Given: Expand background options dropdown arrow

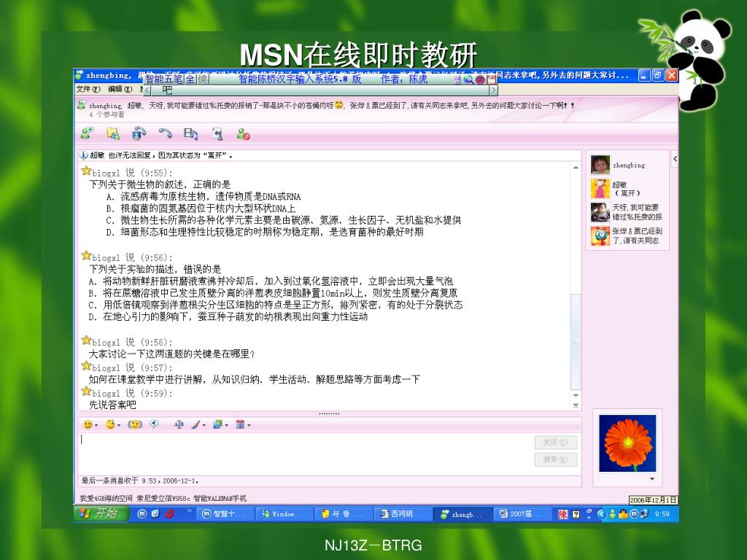Looking at the screenshot, I should coord(226,425).
